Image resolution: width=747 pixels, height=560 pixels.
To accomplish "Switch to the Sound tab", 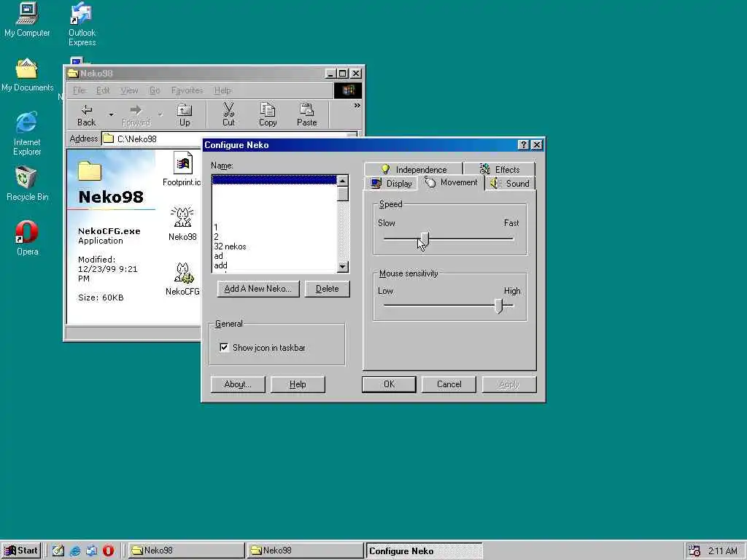I will click(x=510, y=183).
